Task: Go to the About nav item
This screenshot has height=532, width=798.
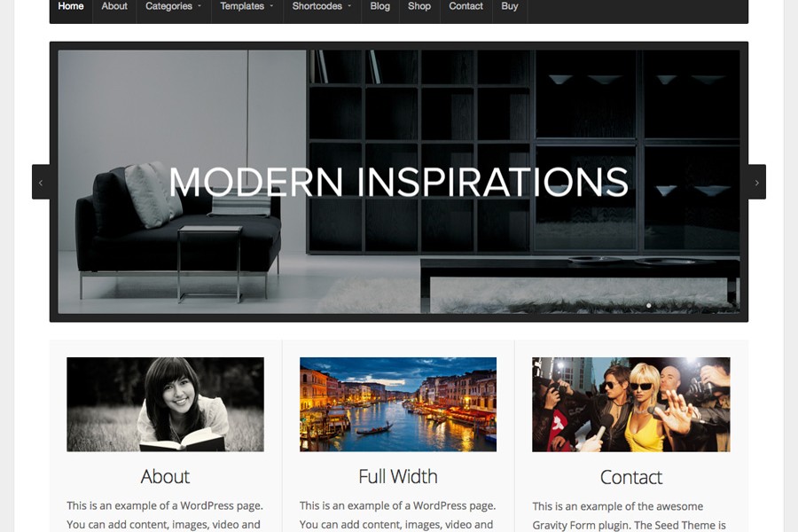Action: tap(114, 7)
